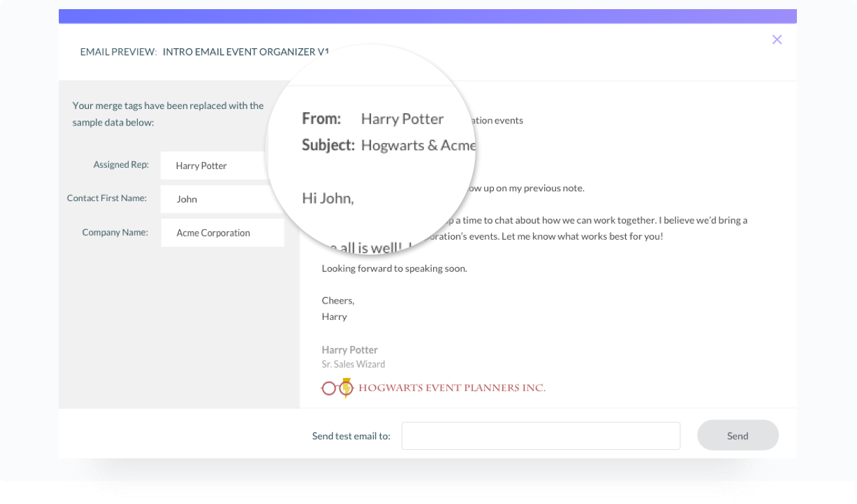
Task: Focus the Send test email input field
Action: pyautogui.click(x=540, y=436)
